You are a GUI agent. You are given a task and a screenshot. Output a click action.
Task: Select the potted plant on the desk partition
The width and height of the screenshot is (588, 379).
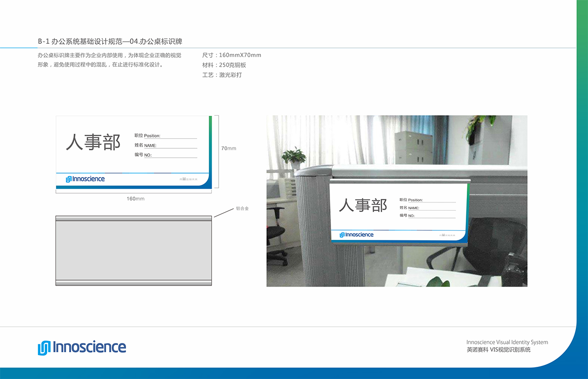[294, 157]
